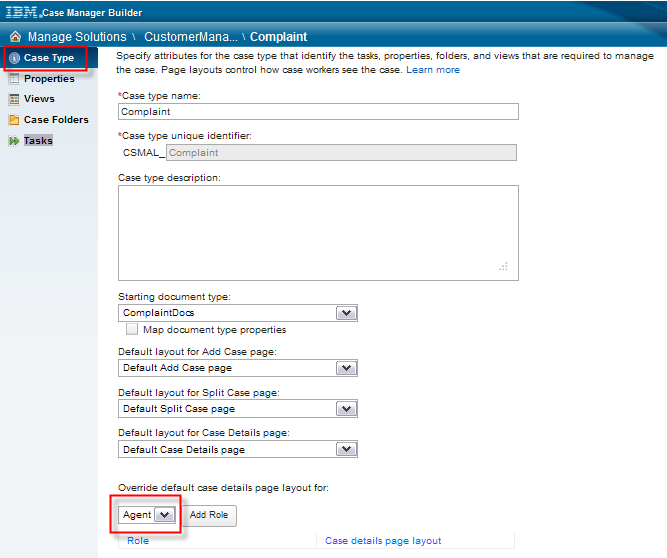Screen dimensions: 667x558
Task: Click the Add Case page dropdown arrow
Action: pyautogui.click(x=346, y=368)
